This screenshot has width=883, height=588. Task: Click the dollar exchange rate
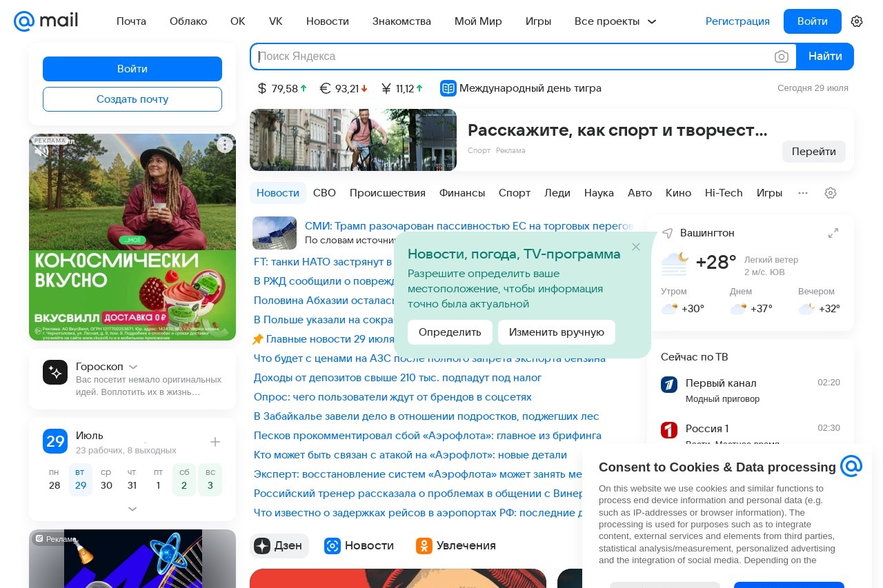point(282,88)
